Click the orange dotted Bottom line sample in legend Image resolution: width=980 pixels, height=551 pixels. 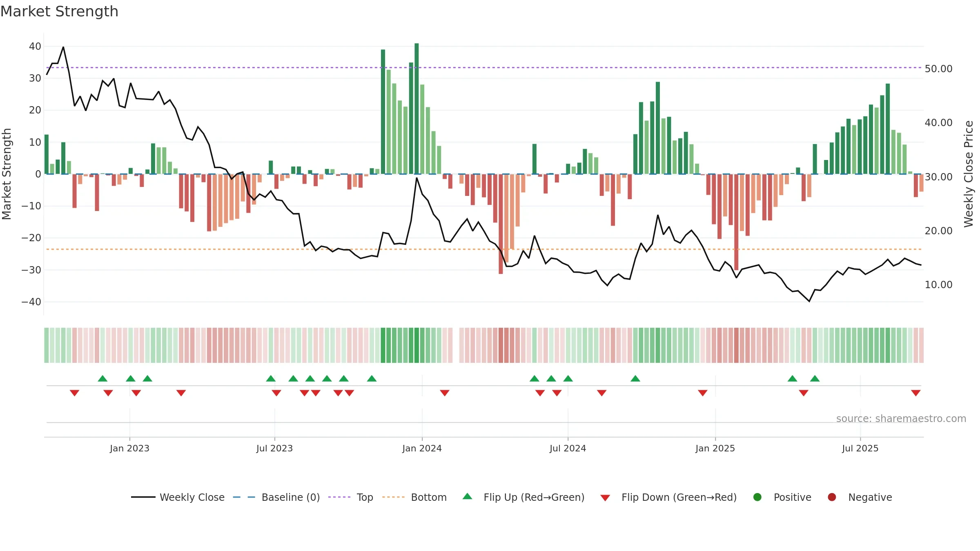tap(394, 497)
